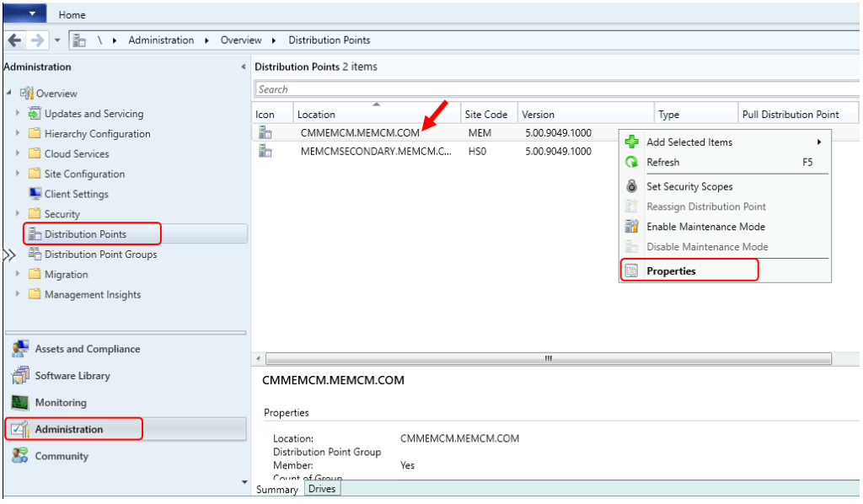Click the root server icon in breadcrumb
The height and width of the screenshot is (504, 863).
click(x=79, y=40)
